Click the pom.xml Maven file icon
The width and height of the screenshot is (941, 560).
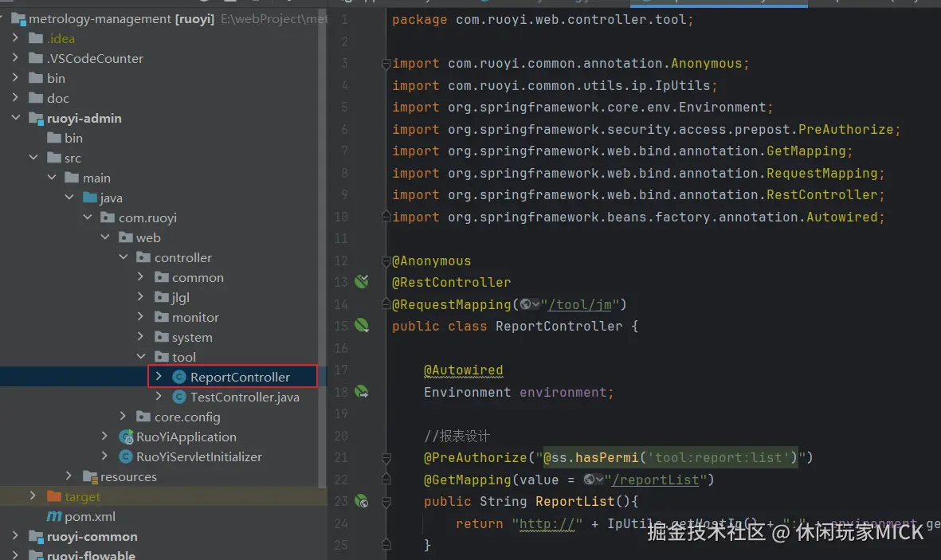point(54,516)
